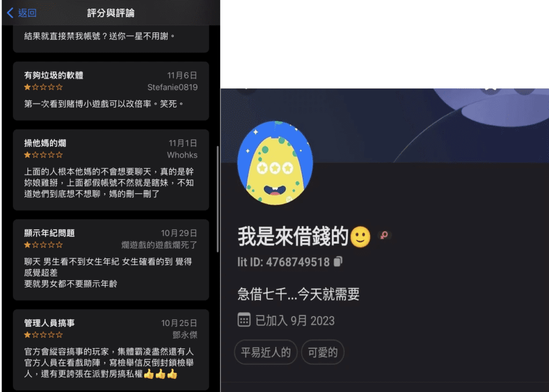The height and width of the screenshot is (392, 549).
Task: Open the 顯示年紀問題 review card
Action: (111, 260)
